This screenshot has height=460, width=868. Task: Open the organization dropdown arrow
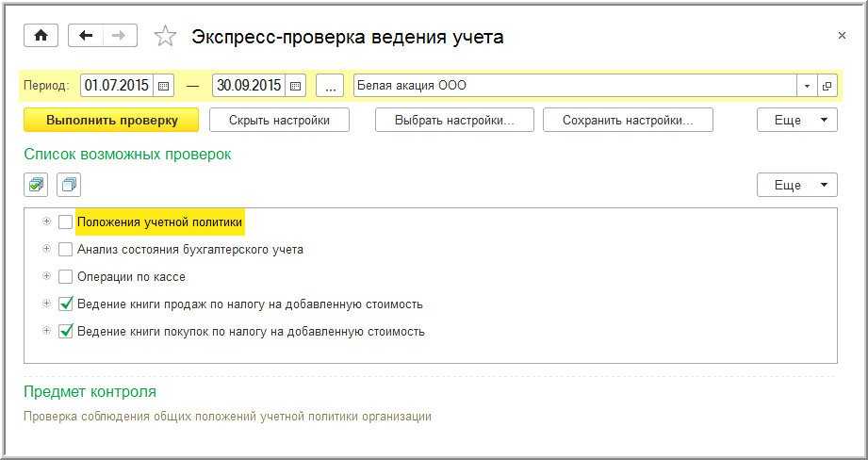tap(807, 86)
